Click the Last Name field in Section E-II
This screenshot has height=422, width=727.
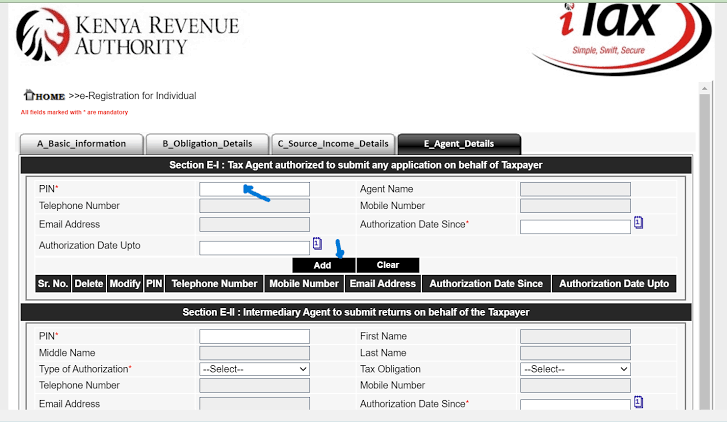(x=575, y=353)
